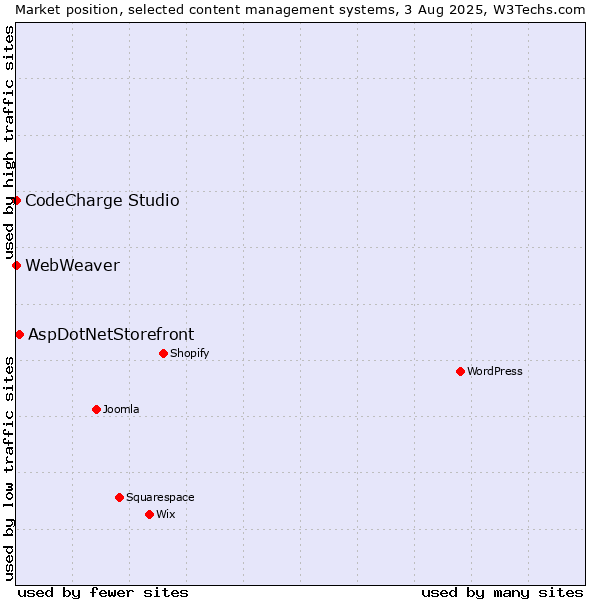Click 'used by high traffic sites' axis label
Viewport: 600px width, 600px height.
click(8, 142)
